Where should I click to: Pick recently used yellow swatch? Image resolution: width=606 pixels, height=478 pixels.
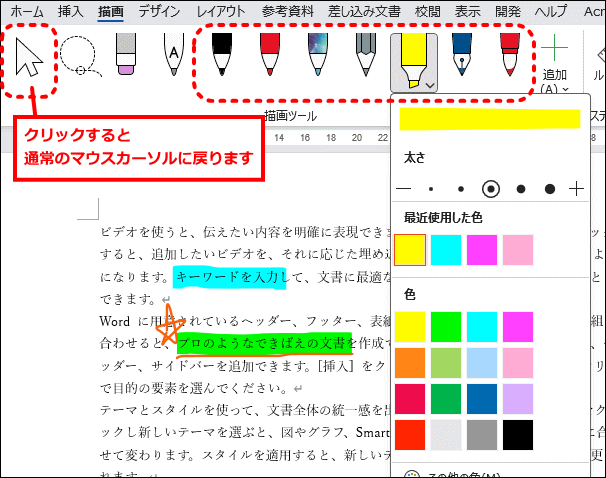pos(410,250)
